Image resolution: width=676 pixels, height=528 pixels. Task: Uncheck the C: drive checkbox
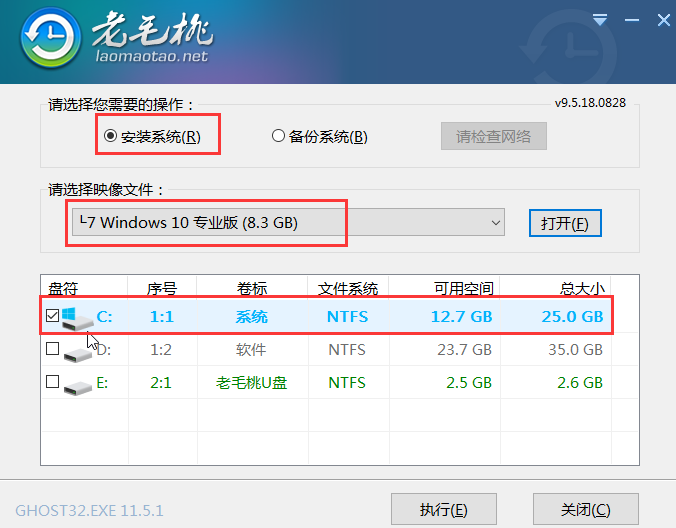[x=52, y=316]
